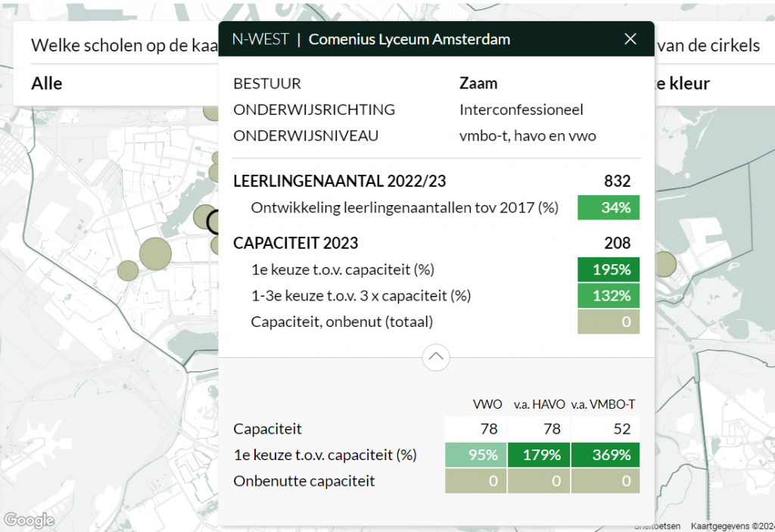
Task: Click the title 'Comenius Lyceum Amsterdam'
Action: pyautogui.click(x=409, y=38)
